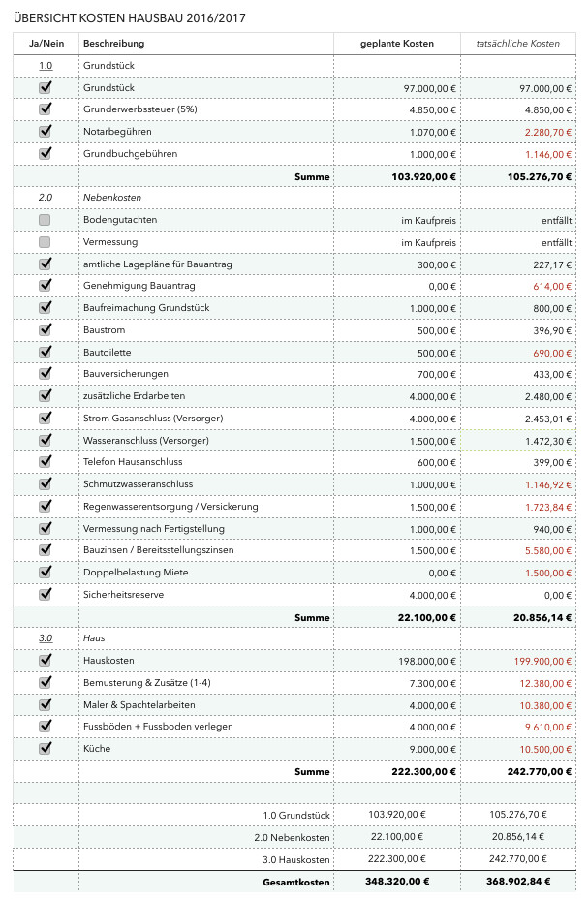
Task: Click the 'geplante Kosten' column header
Action: [x=397, y=44]
